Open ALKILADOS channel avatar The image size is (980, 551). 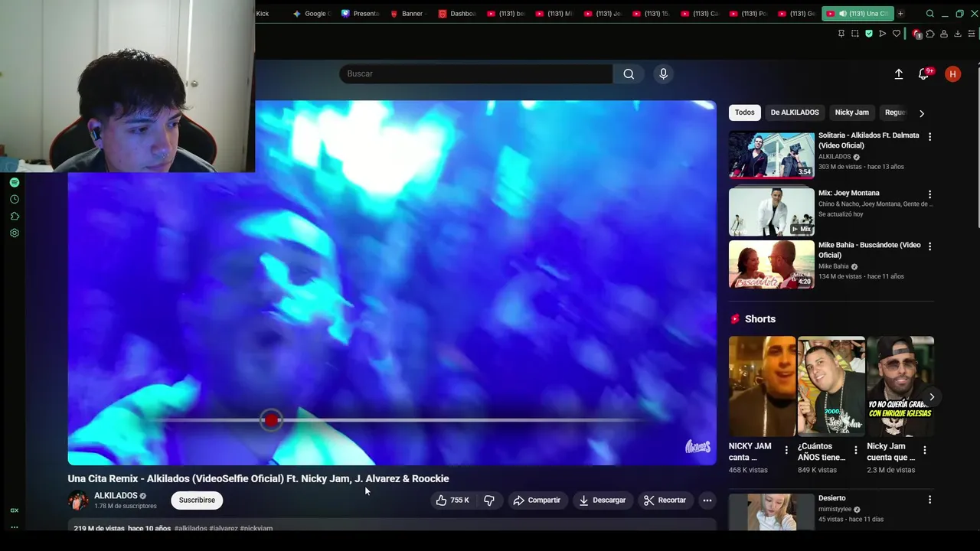point(78,500)
